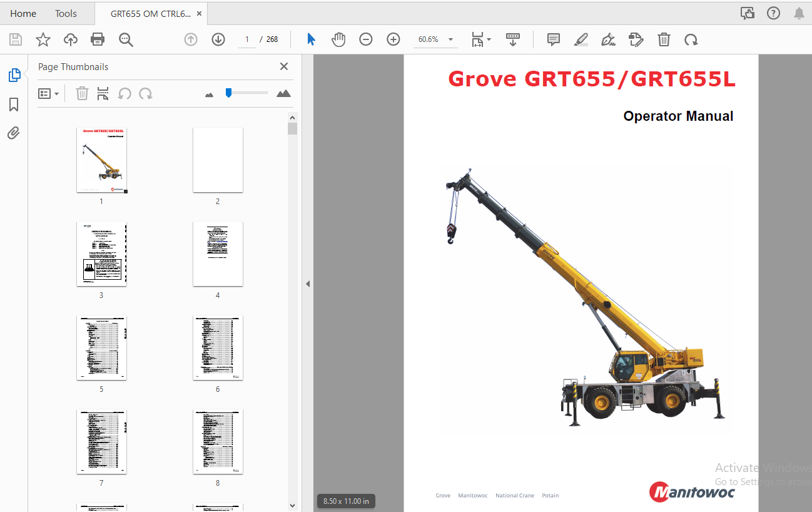The height and width of the screenshot is (512, 812).
Task: Click the Manitowoc logo on page
Action: click(691, 491)
